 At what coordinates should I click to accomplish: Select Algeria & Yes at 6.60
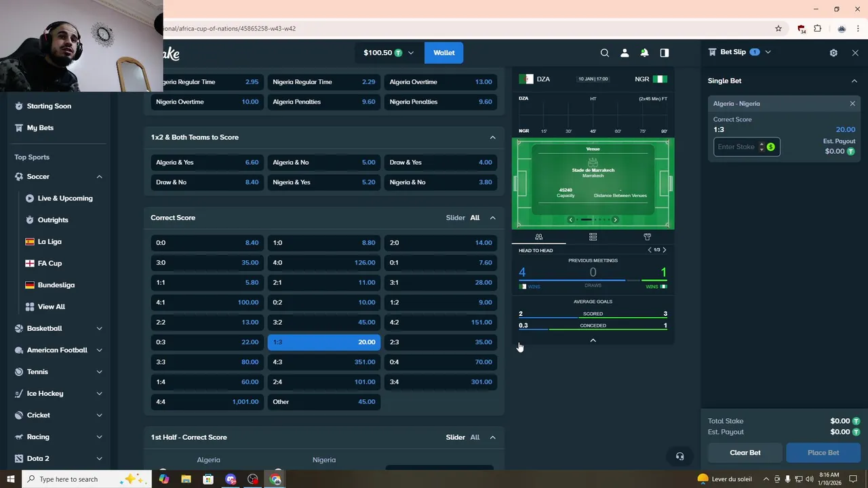pyautogui.click(x=207, y=163)
